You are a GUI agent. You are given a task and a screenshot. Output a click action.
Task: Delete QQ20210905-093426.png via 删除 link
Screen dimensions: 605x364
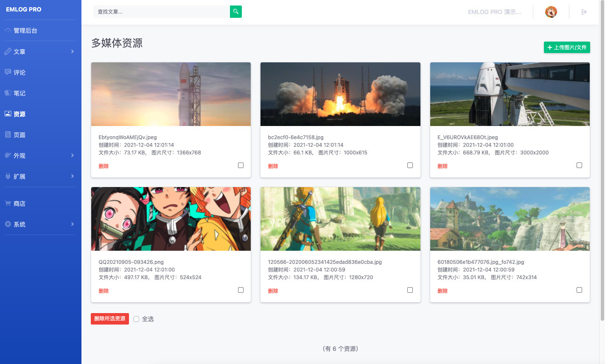coord(104,291)
